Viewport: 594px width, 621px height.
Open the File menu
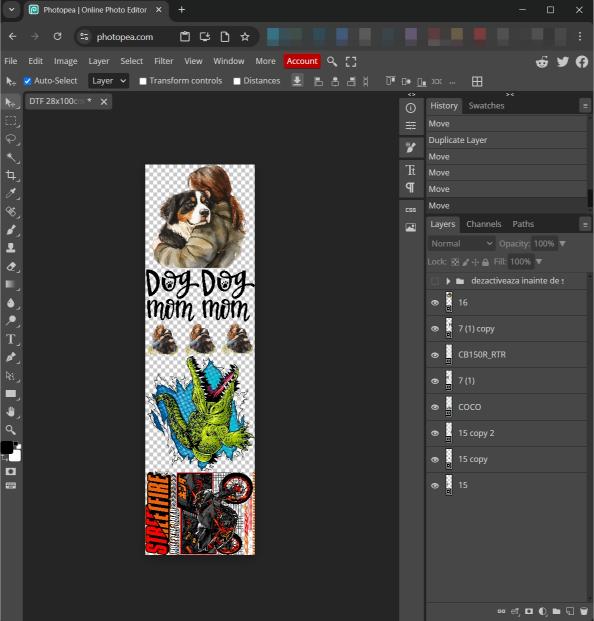click(x=11, y=61)
